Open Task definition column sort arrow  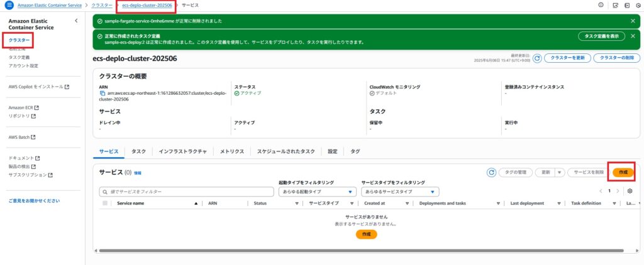click(614, 203)
